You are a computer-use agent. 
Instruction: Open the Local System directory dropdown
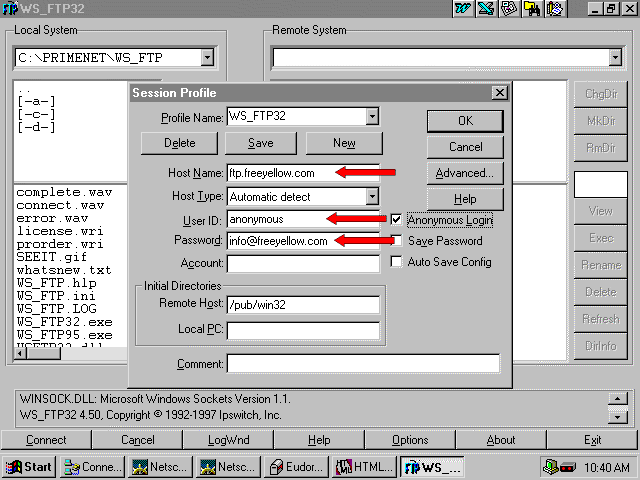coord(207,58)
